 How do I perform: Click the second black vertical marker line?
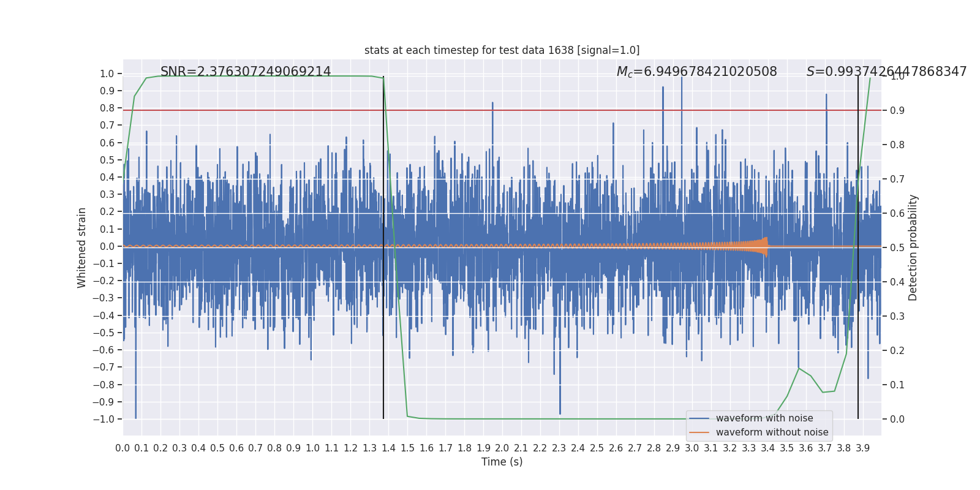coord(858,247)
